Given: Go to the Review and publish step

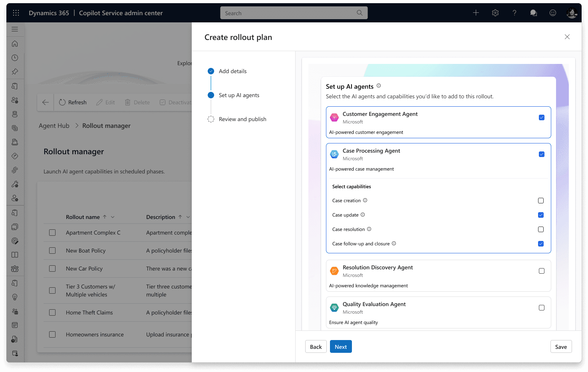Looking at the screenshot, I should pos(237,119).
